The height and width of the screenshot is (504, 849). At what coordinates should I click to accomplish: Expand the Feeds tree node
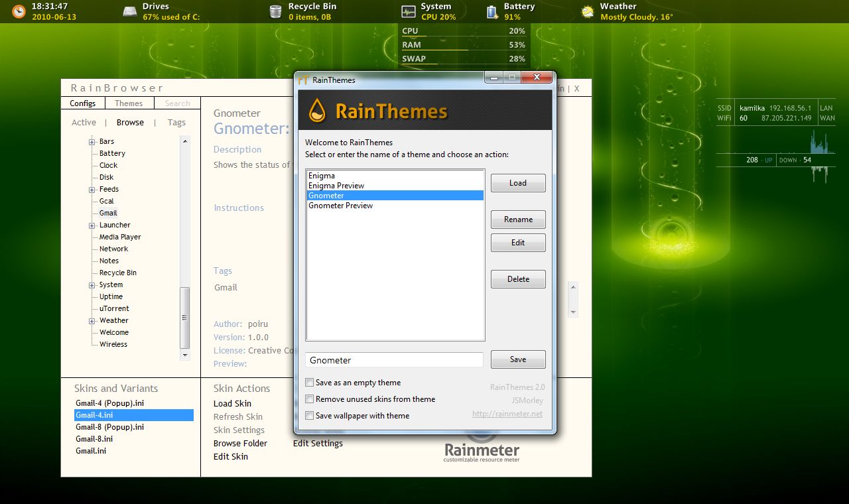tap(92, 190)
